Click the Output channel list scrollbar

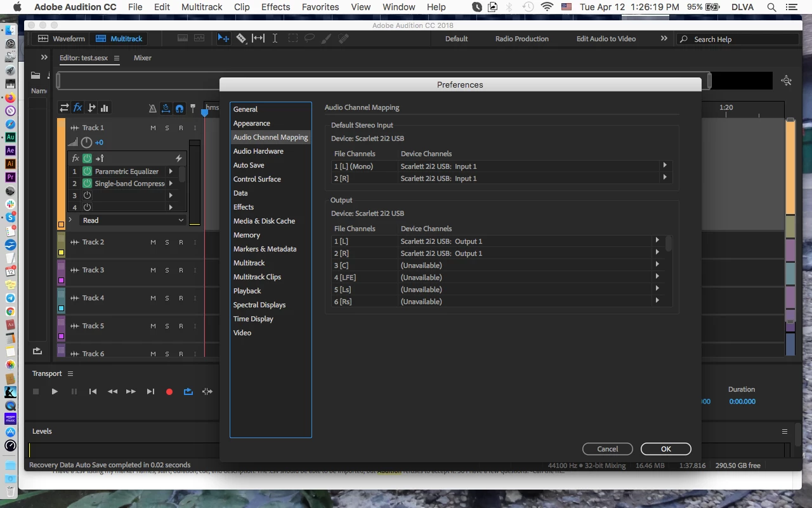click(669, 243)
